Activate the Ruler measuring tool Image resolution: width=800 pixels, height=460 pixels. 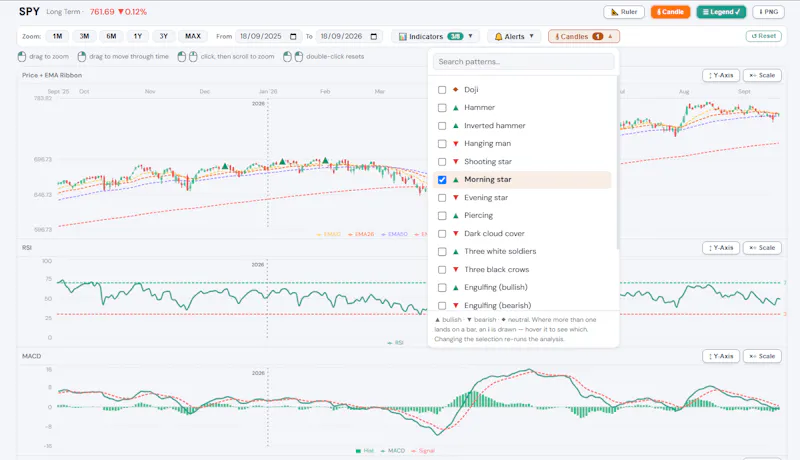point(623,12)
